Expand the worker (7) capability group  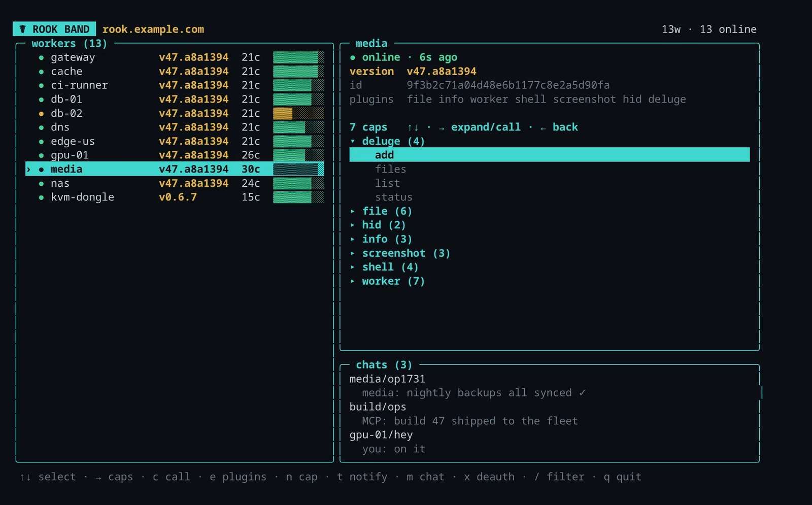pyautogui.click(x=388, y=281)
